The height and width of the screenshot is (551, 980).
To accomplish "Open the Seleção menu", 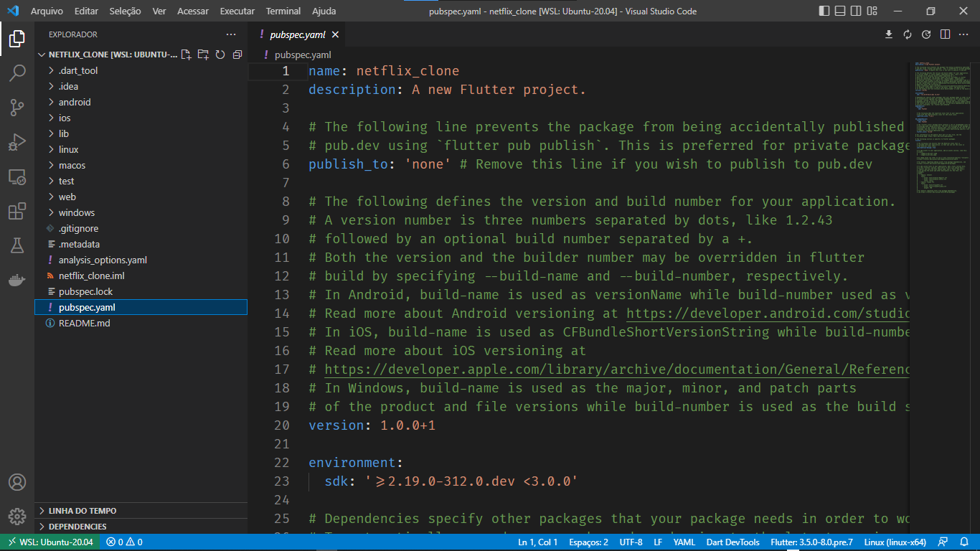I will (x=126, y=11).
